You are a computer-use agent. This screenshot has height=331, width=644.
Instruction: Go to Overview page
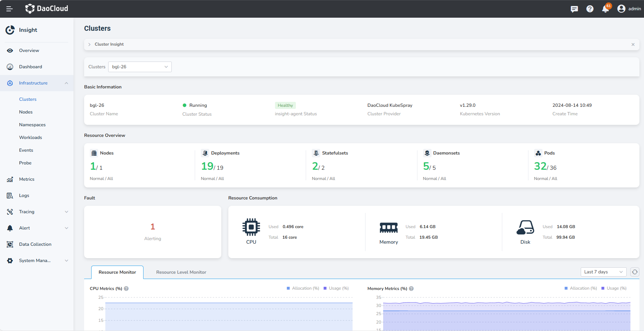[29, 51]
